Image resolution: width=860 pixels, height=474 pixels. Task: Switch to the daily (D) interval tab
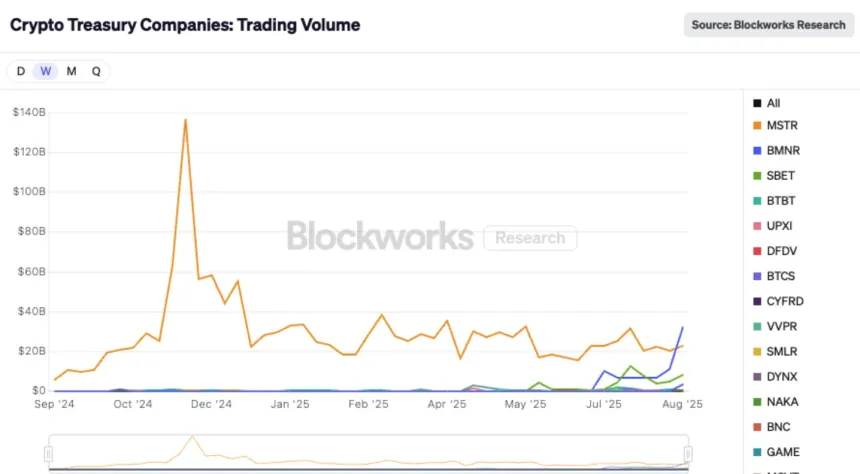pyautogui.click(x=21, y=71)
